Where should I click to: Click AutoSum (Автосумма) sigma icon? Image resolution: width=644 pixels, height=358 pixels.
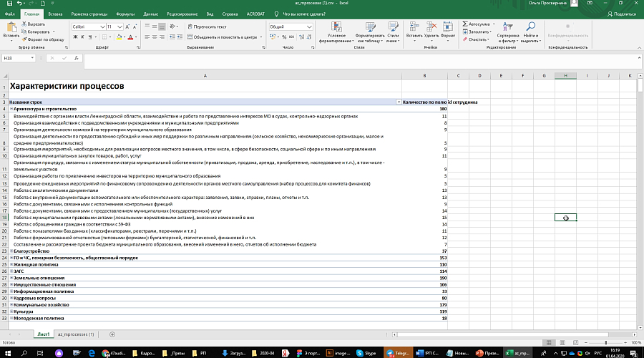pyautogui.click(x=465, y=24)
